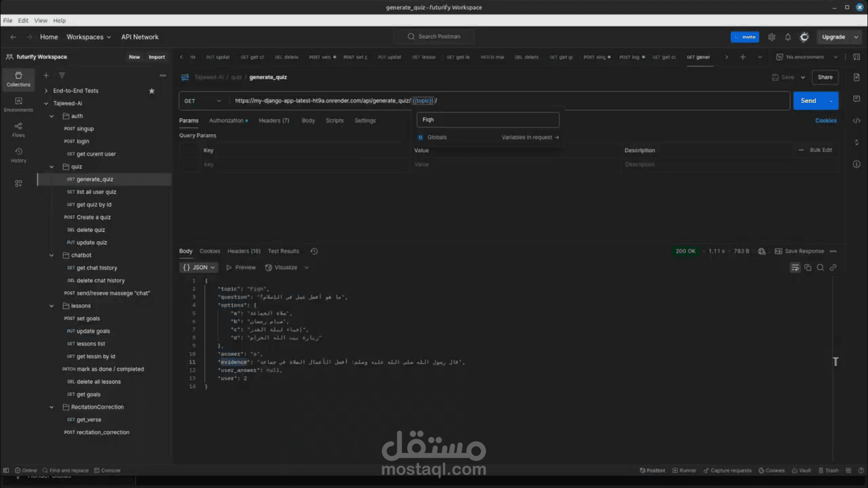Click the blue Send button

point(808,101)
